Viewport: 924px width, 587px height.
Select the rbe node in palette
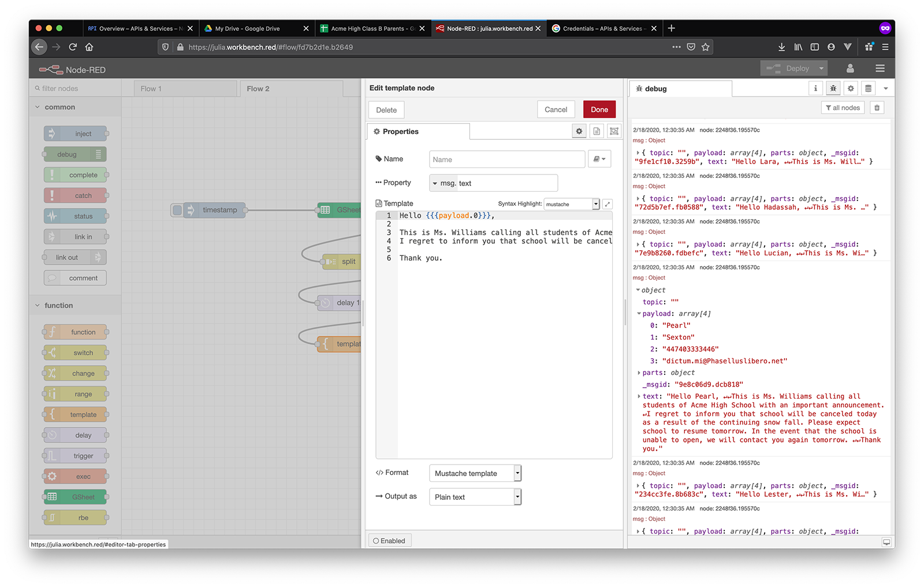76,518
